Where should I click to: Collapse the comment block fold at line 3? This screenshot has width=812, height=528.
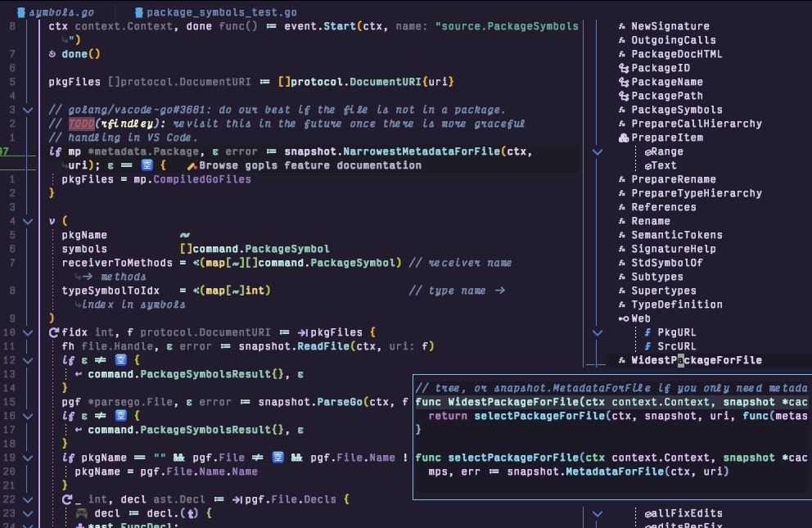click(26, 109)
